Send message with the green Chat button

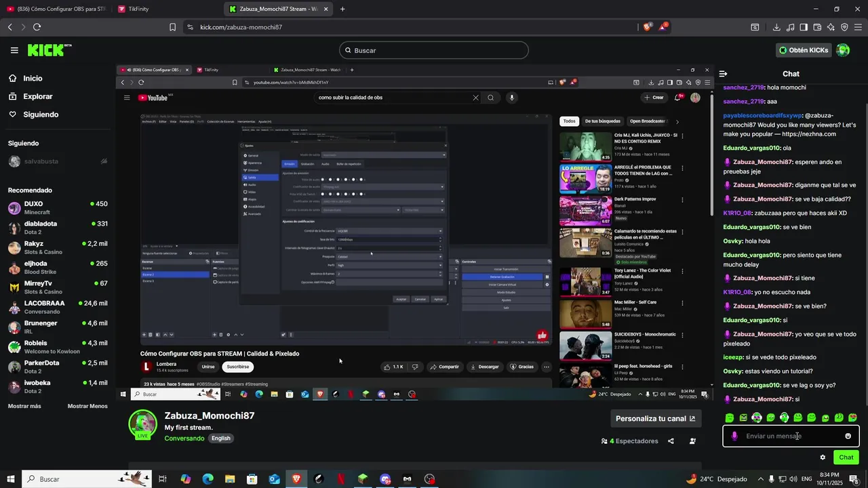pos(846,457)
